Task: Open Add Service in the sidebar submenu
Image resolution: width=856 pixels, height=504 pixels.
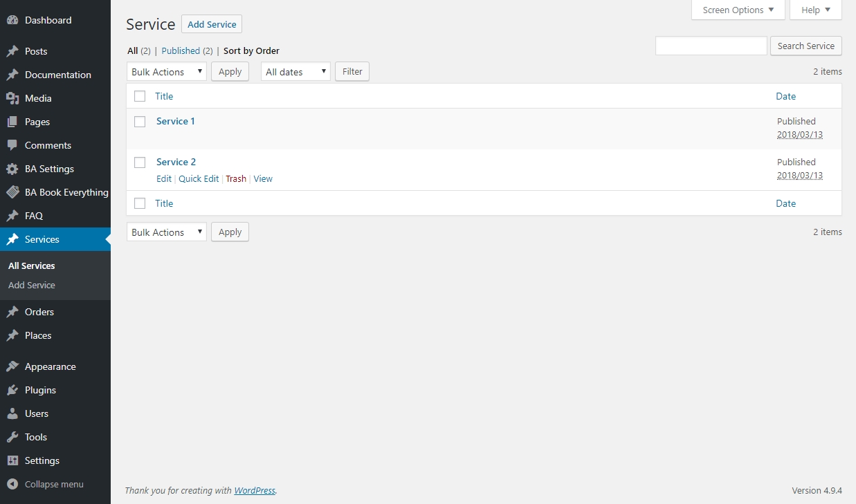Action: point(32,285)
